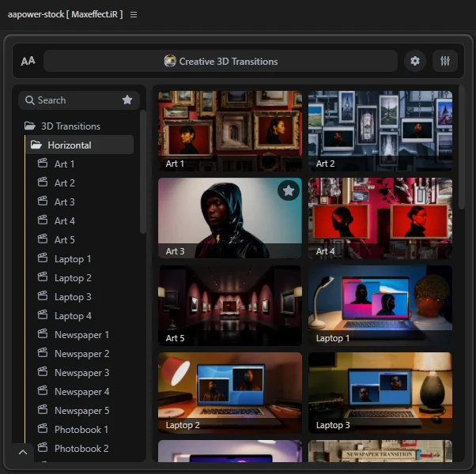Open the Art 3 thumbnail
This screenshot has width=476, height=474.
coord(230,218)
